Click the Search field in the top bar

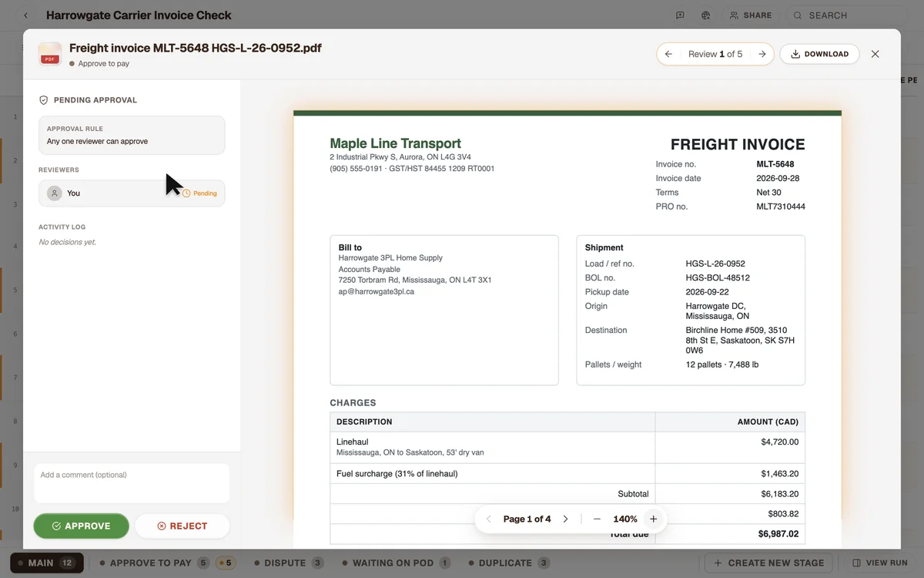click(x=847, y=15)
